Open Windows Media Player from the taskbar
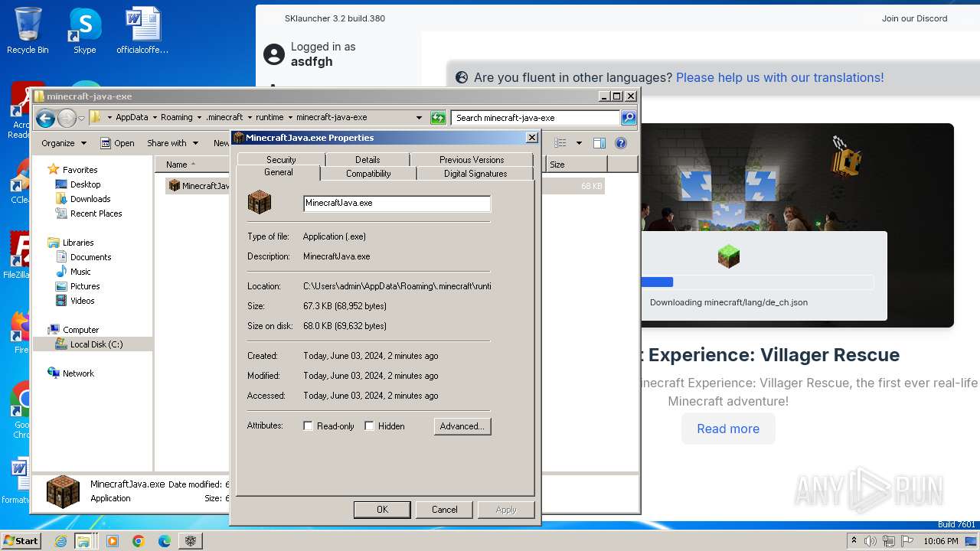 tap(113, 541)
